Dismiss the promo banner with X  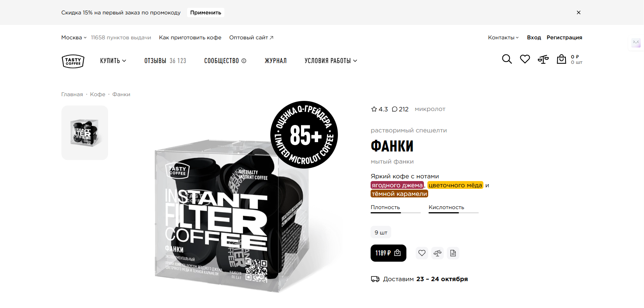[x=579, y=12]
